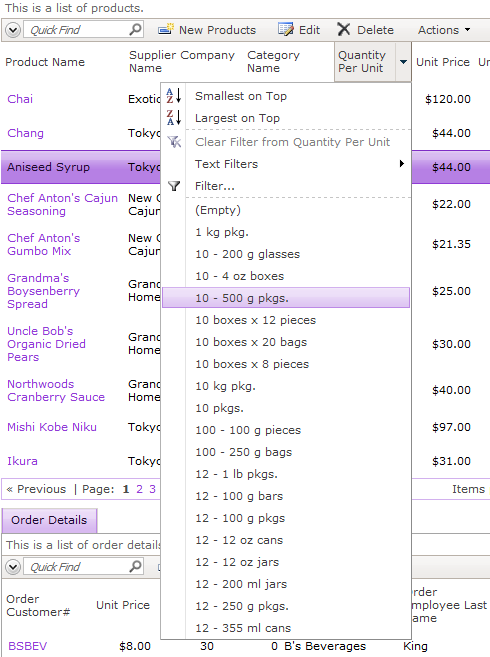The width and height of the screenshot is (490, 657).
Task: Click the Edit pencil icon
Action: click(286, 29)
